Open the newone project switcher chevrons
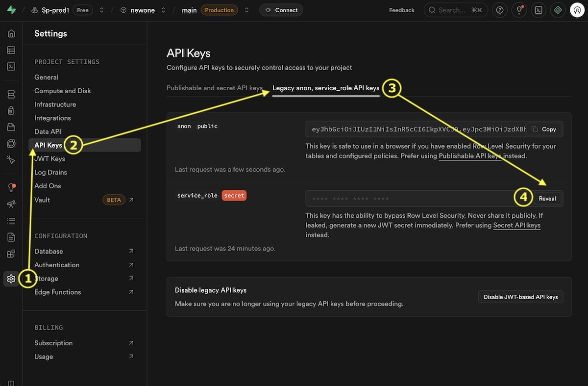Screen dimensions: 588x386 163,10
